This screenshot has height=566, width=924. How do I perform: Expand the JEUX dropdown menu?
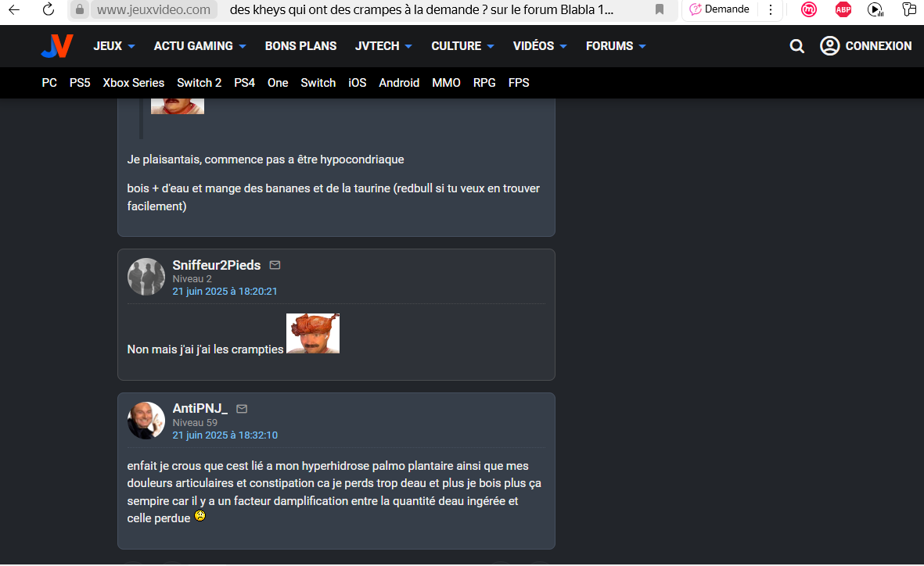pos(114,46)
